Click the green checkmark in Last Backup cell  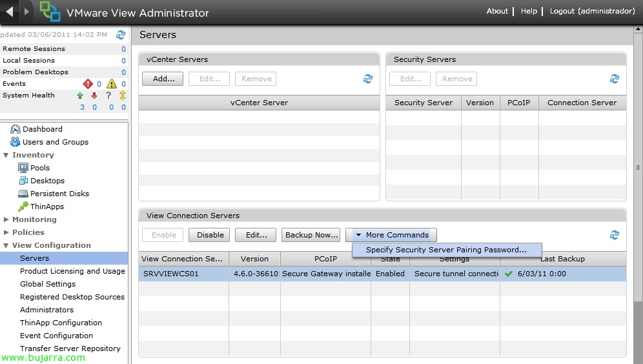pyautogui.click(x=509, y=274)
